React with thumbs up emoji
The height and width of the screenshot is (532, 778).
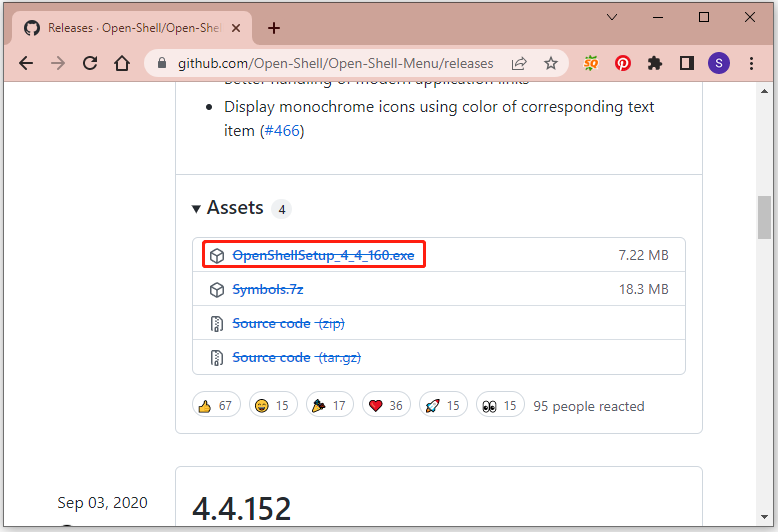click(x=215, y=405)
